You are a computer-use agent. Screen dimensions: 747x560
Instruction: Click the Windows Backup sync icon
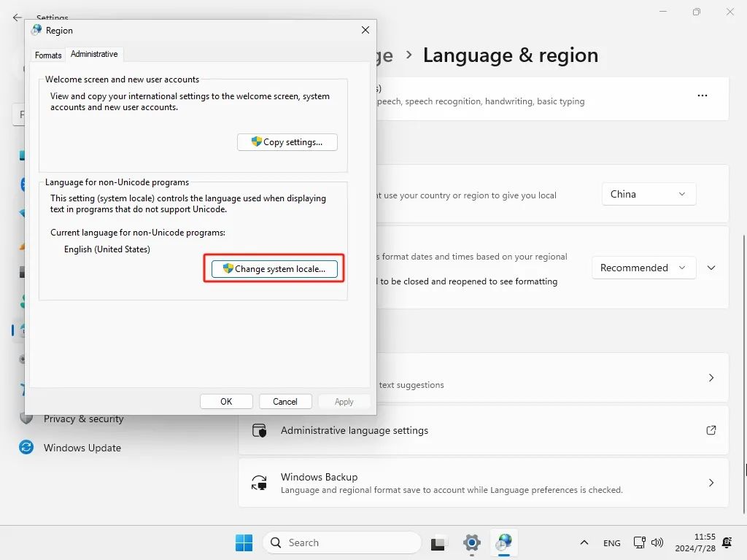259,483
